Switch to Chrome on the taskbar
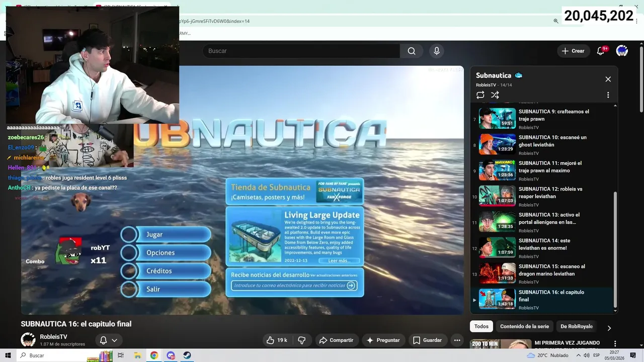Image resolution: width=644 pixels, height=362 pixels. (154, 355)
